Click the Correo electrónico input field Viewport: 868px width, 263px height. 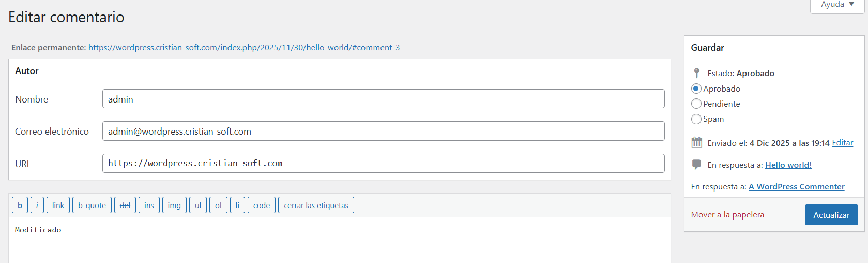click(x=383, y=131)
